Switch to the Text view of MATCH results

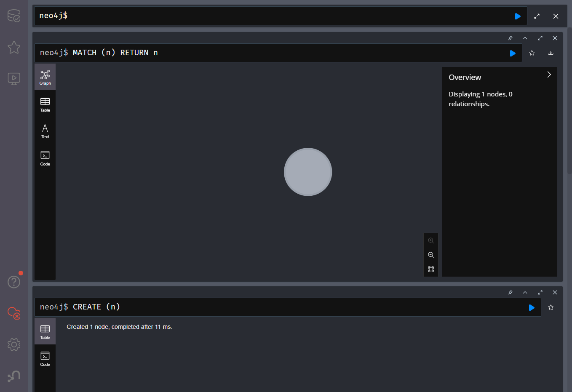click(x=45, y=131)
